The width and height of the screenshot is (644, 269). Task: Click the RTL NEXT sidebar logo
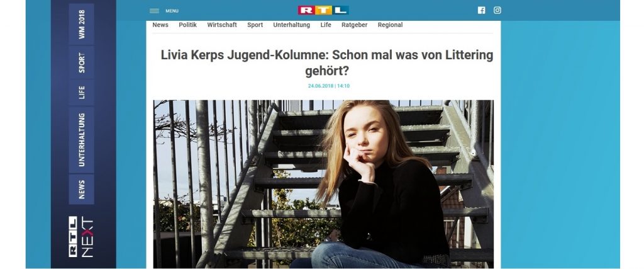tap(81, 236)
